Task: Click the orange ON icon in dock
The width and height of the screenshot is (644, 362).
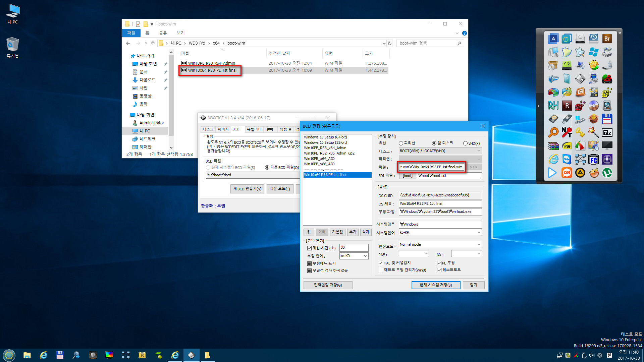Action: pyautogui.click(x=567, y=173)
